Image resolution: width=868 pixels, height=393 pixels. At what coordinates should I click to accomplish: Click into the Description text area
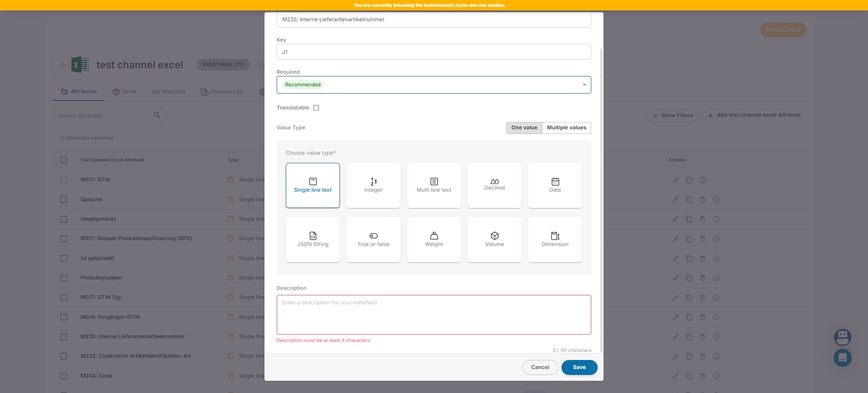[x=433, y=315]
